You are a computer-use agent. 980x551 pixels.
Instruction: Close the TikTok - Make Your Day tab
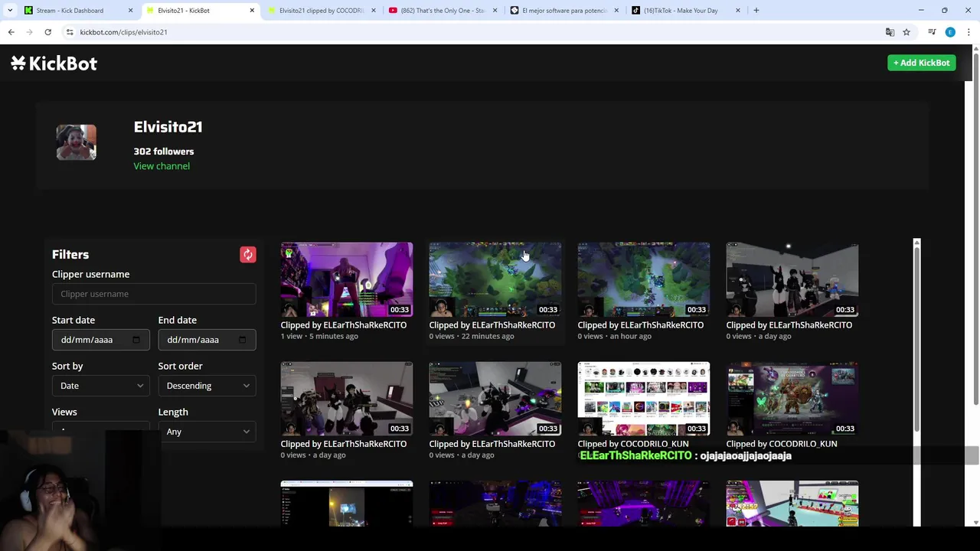737,11
